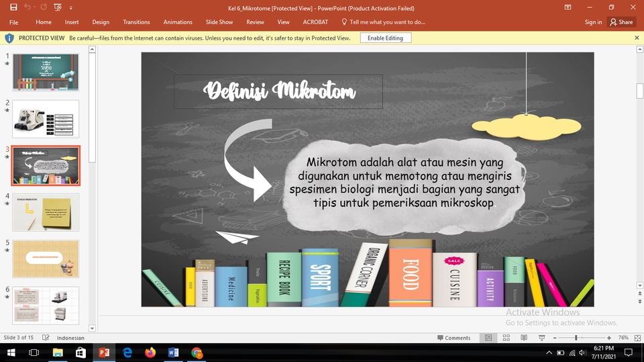Viewport: 644px width, 362px height.
Task: Switch to the Home tab
Action: click(x=44, y=22)
